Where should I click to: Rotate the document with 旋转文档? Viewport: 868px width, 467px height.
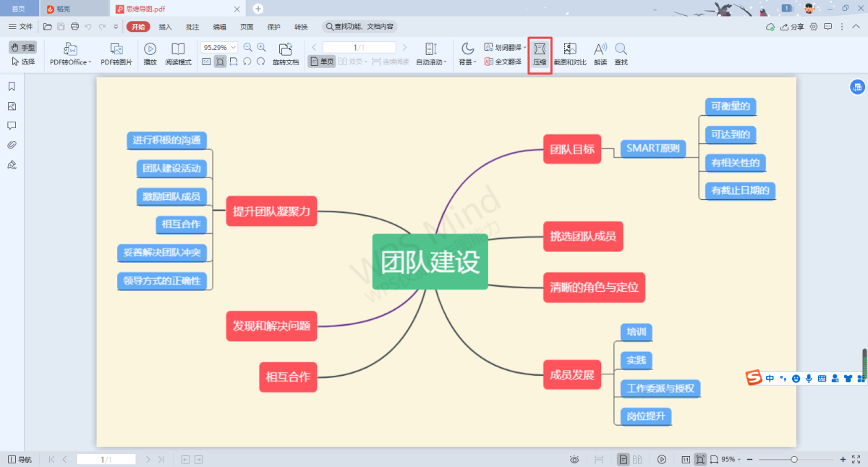pos(286,54)
